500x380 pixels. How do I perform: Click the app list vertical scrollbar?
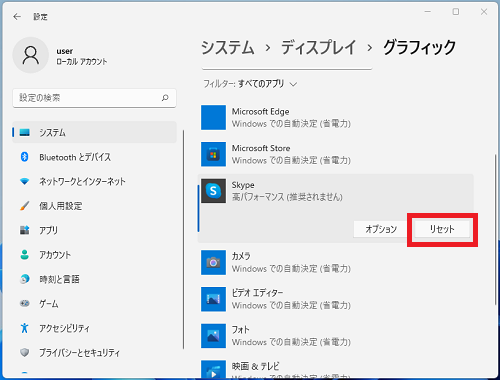(496, 229)
